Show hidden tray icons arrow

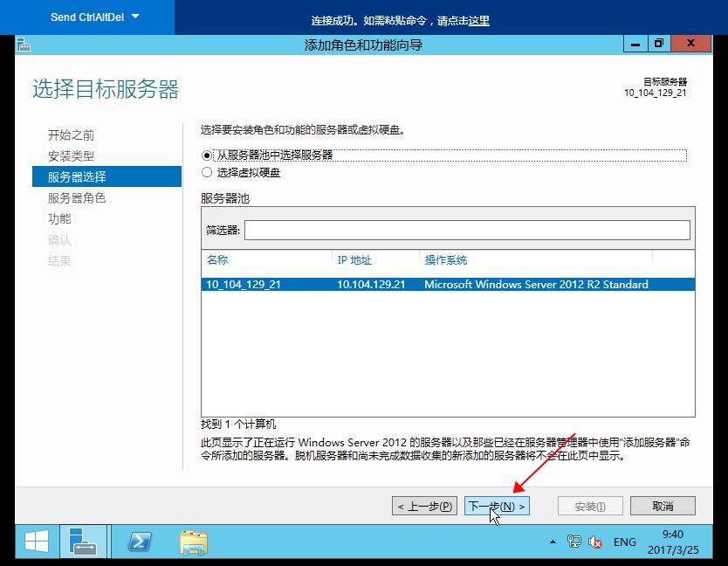(x=553, y=542)
